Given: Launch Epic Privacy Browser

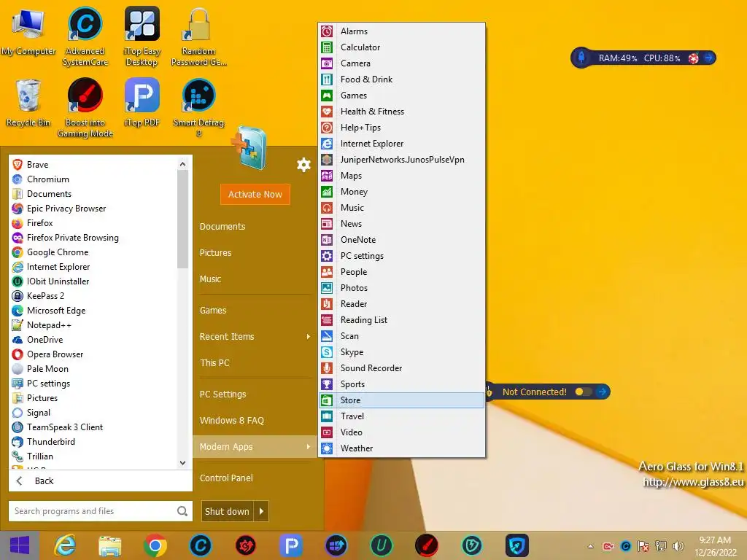Looking at the screenshot, I should click(93, 209).
